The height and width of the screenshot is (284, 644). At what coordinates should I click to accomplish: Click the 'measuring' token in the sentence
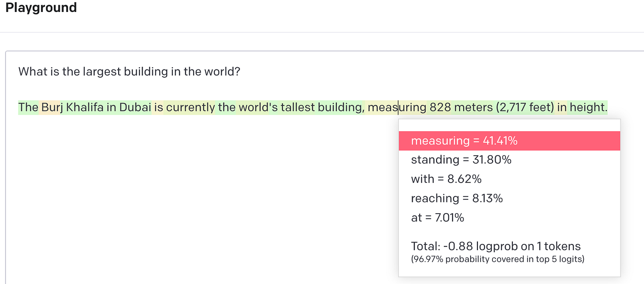(397, 107)
